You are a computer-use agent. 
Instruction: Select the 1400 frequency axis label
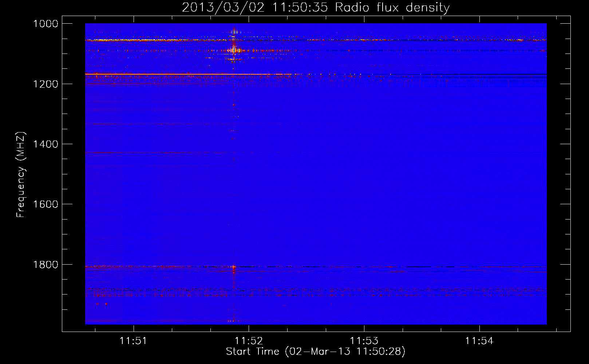click(46, 144)
